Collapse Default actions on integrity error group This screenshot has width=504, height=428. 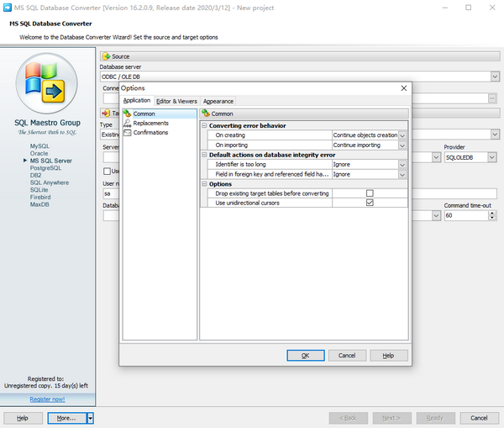(204, 155)
